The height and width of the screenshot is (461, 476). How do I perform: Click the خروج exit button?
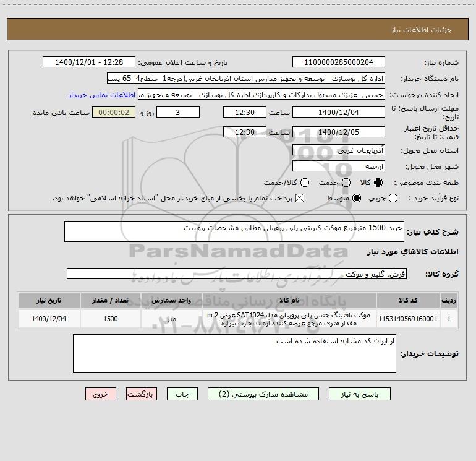tap(101, 394)
